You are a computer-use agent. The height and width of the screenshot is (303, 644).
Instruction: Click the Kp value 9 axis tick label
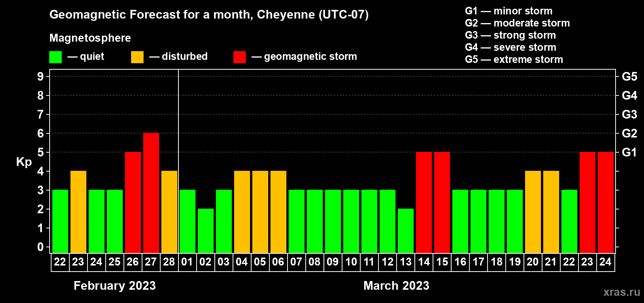[x=41, y=77]
